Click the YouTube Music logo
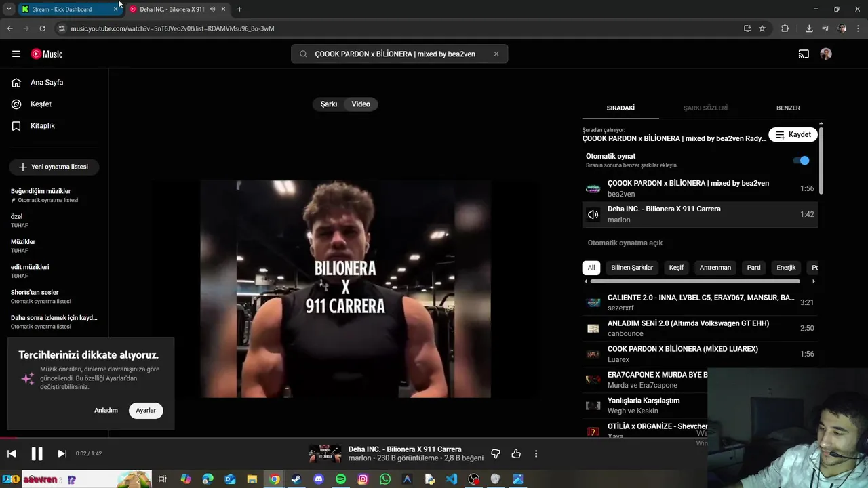The image size is (868, 488). (47, 54)
